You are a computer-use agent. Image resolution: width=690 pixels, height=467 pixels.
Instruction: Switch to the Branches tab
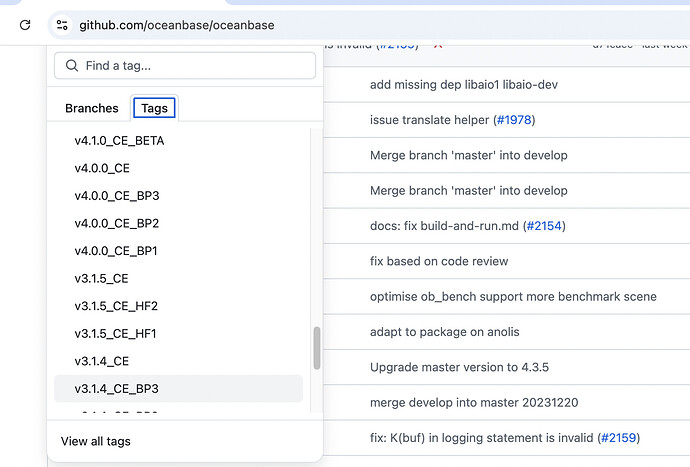pos(92,108)
